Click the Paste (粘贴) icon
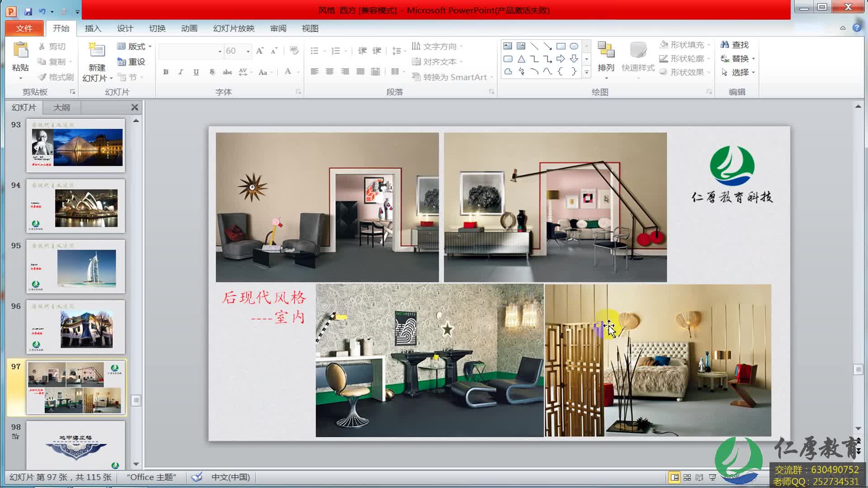 [x=20, y=51]
